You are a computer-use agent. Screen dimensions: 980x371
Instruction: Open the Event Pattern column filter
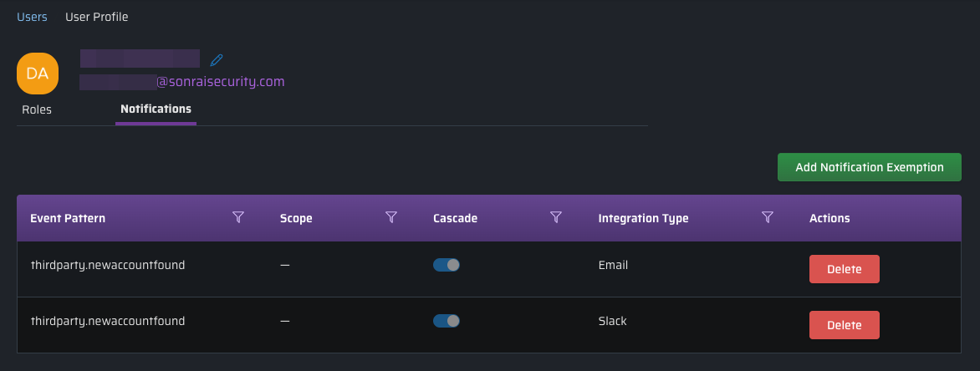(238, 218)
